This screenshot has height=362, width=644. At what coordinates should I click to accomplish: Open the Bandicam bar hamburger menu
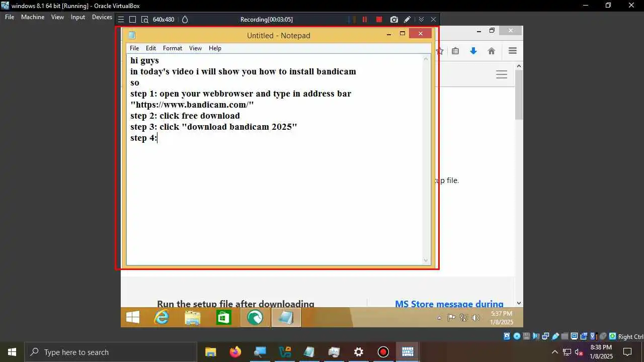coord(121,20)
